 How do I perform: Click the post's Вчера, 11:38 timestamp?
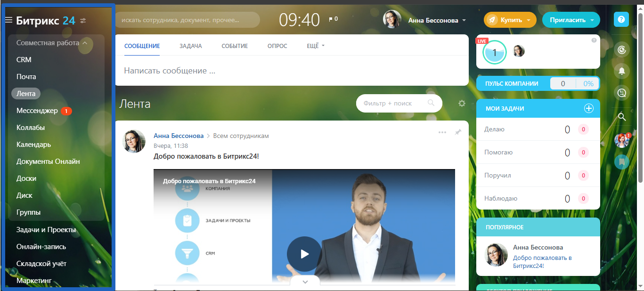[171, 146]
